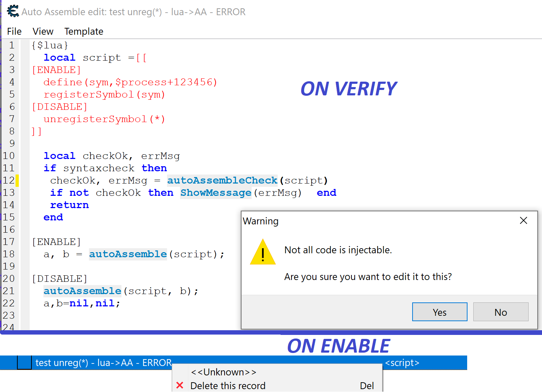542x392 pixels.
Task: Click the yellow modified marker beside line 12
Action: pyautogui.click(x=17, y=180)
